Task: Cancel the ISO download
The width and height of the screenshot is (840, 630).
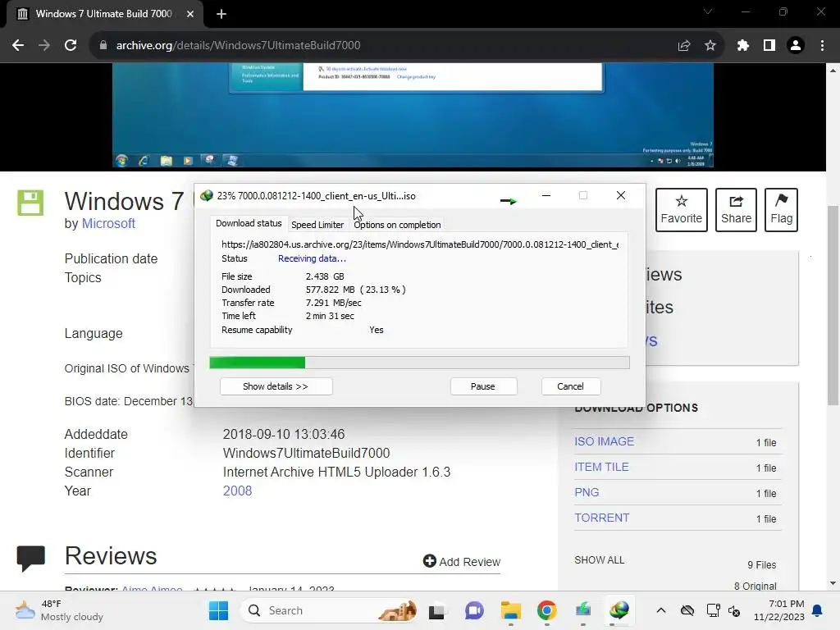Action: coord(571,386)
